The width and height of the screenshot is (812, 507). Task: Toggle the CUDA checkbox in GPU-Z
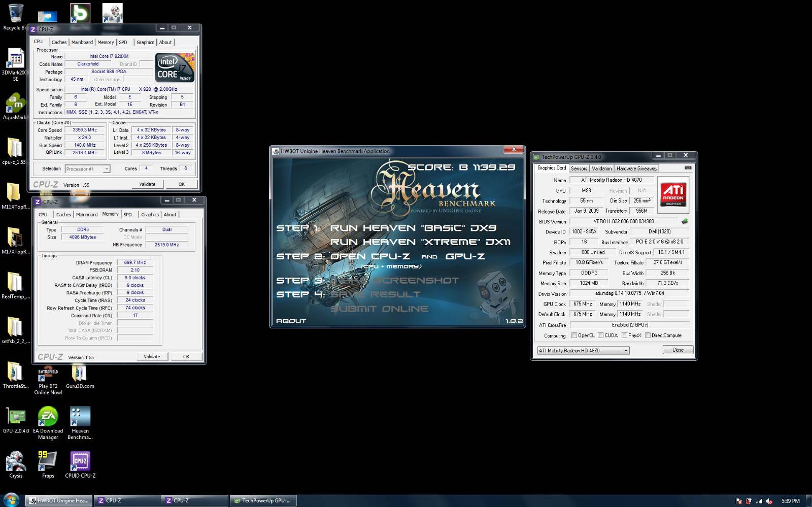(x=601, y=335)
